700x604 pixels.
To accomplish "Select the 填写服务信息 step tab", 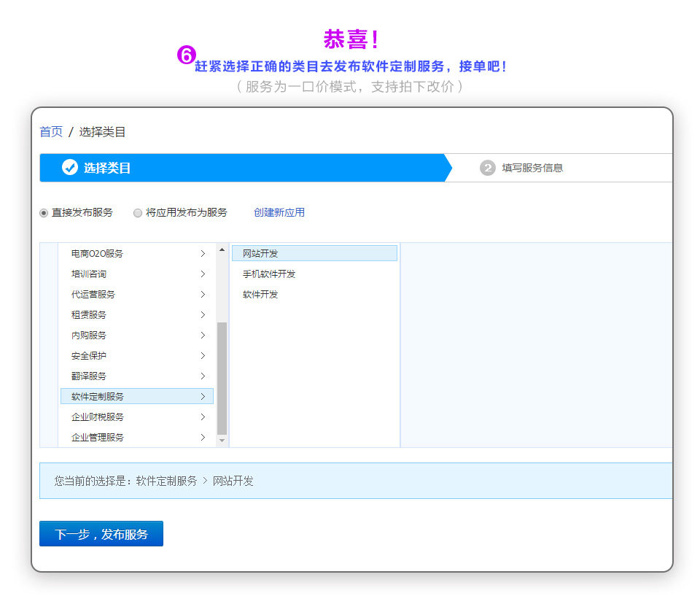I will [x=532, y=168].
